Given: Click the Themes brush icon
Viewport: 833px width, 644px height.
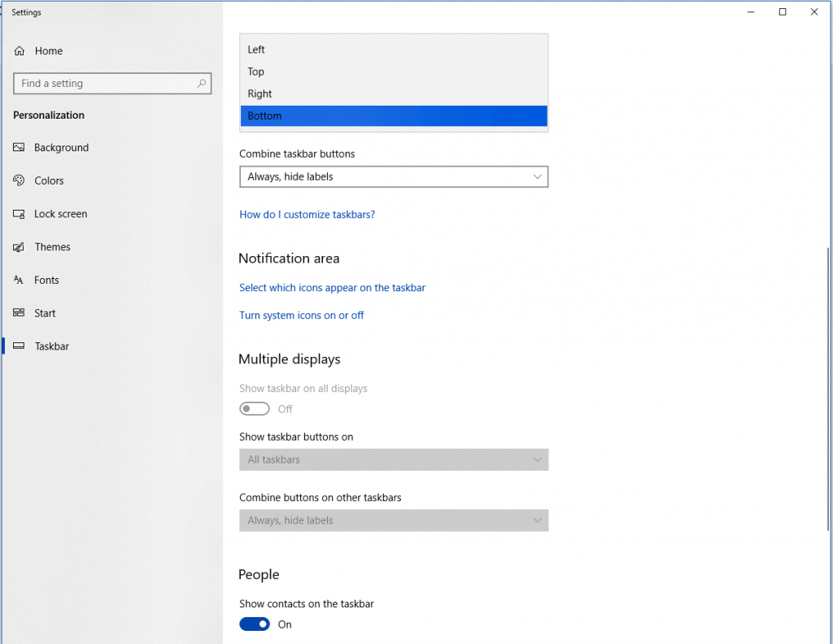Looking at the screenshot, I should click(19, 247).
